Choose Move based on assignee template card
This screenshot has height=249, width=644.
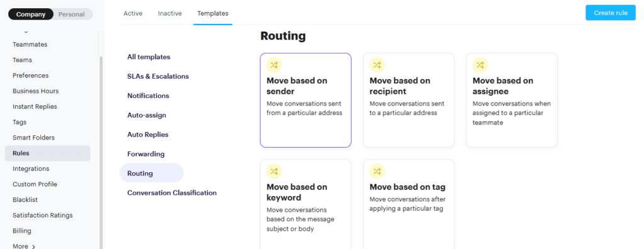512,100
